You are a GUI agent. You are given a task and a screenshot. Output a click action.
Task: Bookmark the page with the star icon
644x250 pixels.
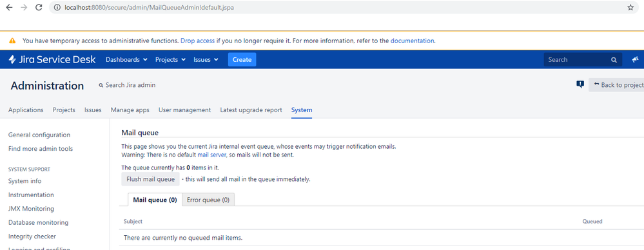tap(630, 7)
